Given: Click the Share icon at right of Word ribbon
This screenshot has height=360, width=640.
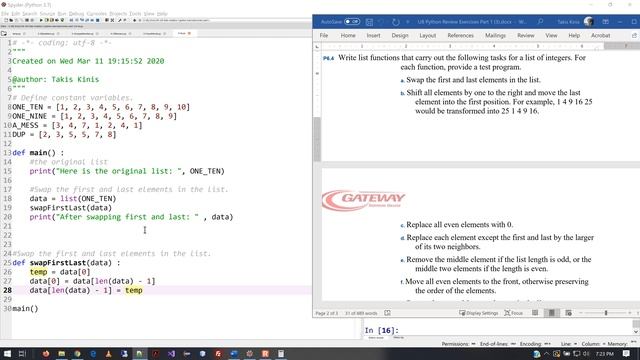Looking at the screenshot, I should pyautogui.click(x=634, y=36).
